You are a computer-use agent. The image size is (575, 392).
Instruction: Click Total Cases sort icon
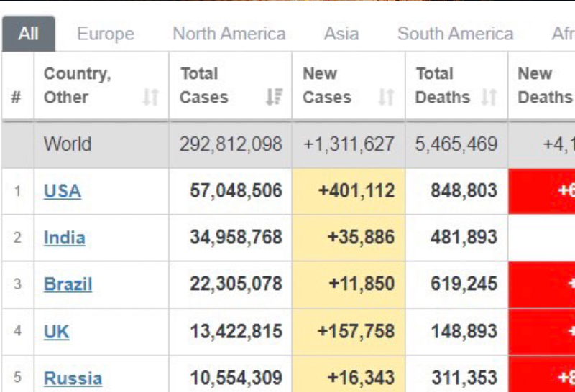tap(274, 97)
